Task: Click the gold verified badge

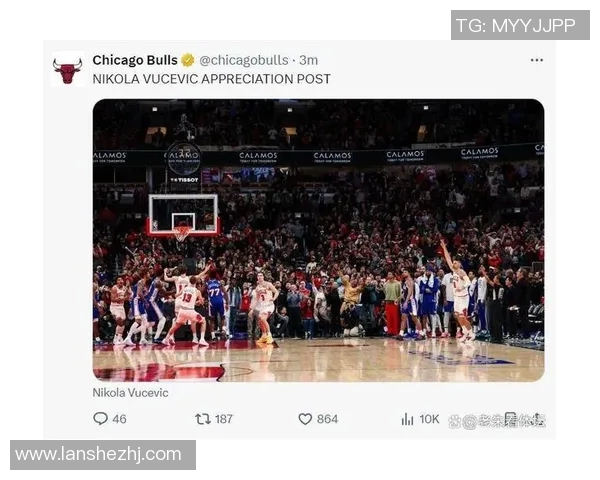Action: click(x=188, y=60)
